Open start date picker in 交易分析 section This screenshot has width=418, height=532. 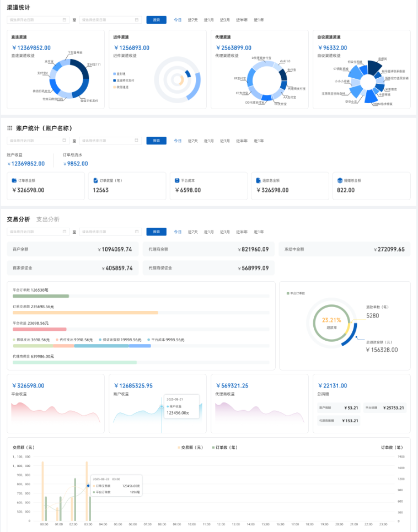38,232
